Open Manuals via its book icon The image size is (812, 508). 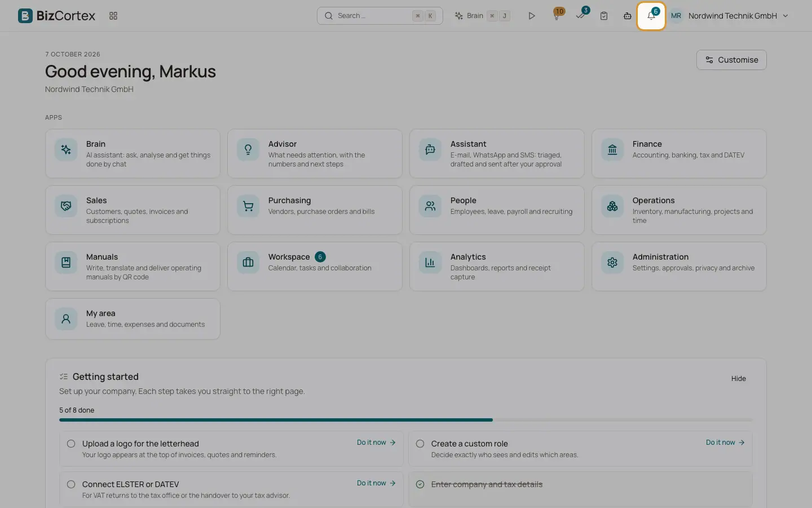pyautogui.click(x=66, y=262)
